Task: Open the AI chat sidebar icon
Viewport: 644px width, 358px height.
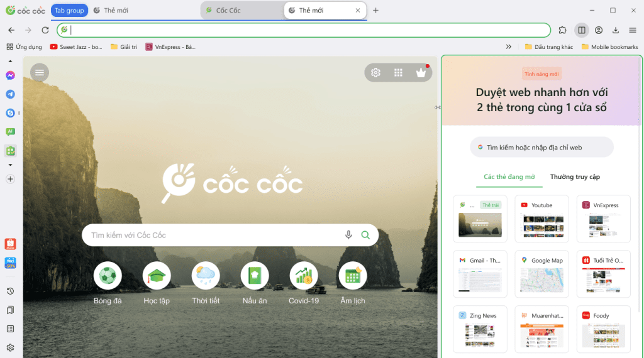Action: [x=10, y=132]
